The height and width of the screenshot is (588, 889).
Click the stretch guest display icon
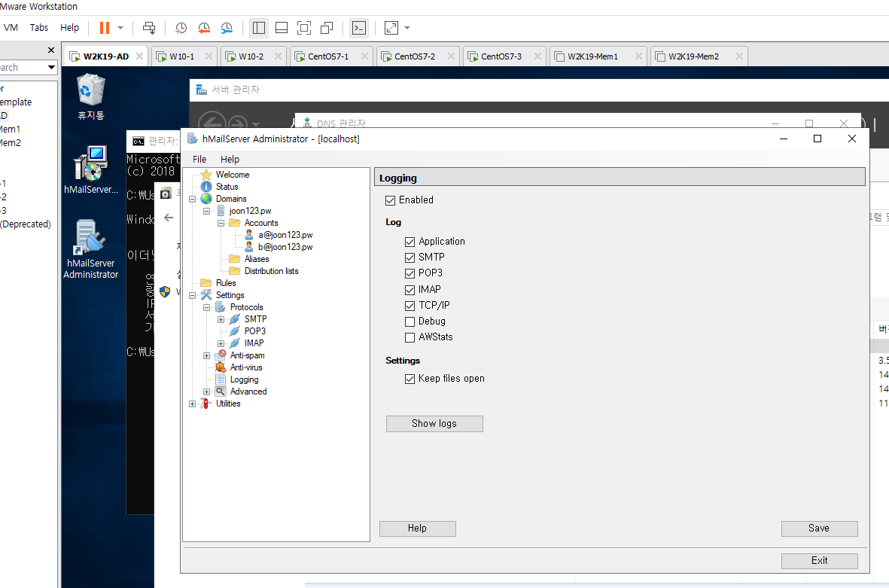(x=391, y=28)
